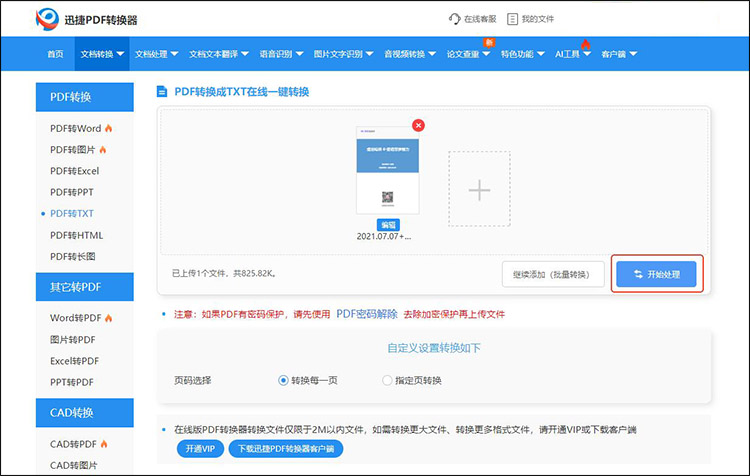This screenshot has width=750, height=476.
Task: Click document icon beside PDF转换成TXT title
Action: point(162,91)
